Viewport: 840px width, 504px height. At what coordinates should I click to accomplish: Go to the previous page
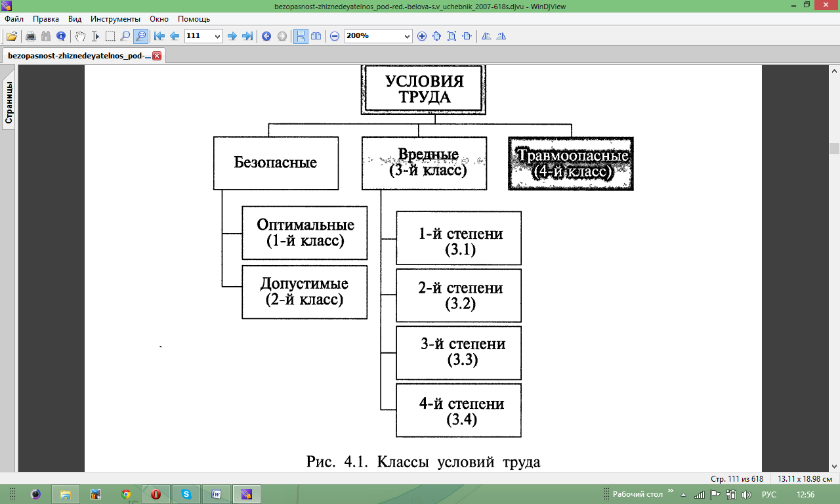175,36
